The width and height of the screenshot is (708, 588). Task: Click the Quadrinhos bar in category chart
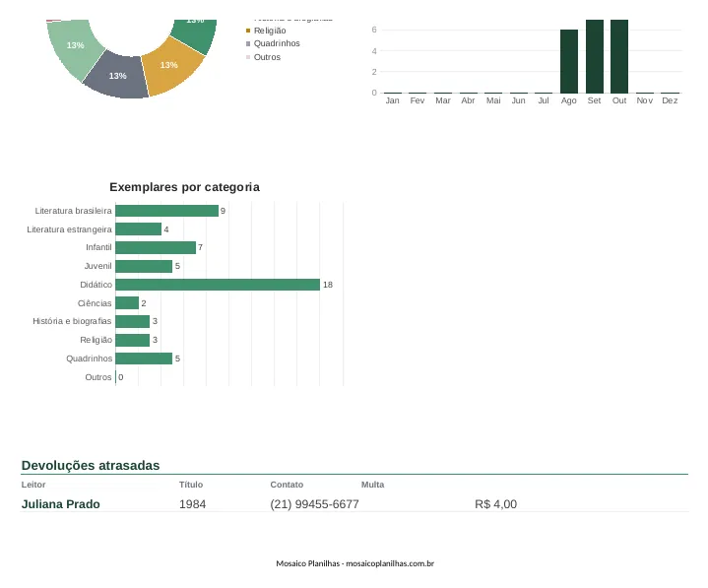144,359
